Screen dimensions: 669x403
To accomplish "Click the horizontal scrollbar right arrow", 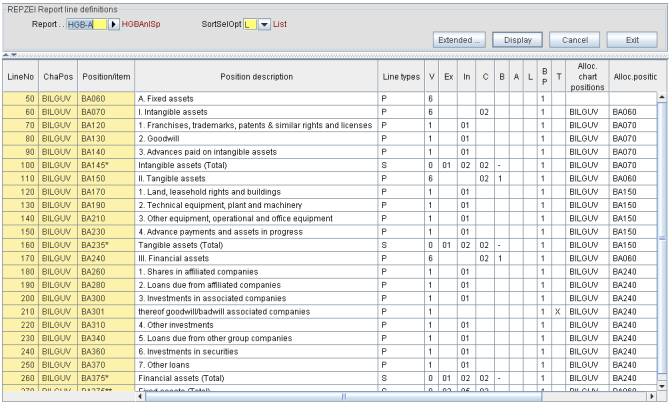I will click(652, 396).
